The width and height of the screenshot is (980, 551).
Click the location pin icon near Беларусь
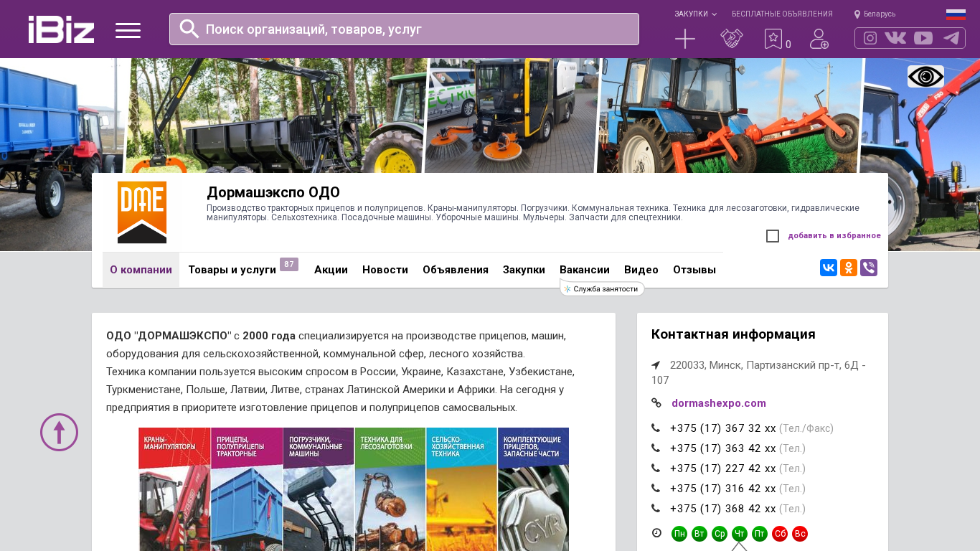point(857,14)
